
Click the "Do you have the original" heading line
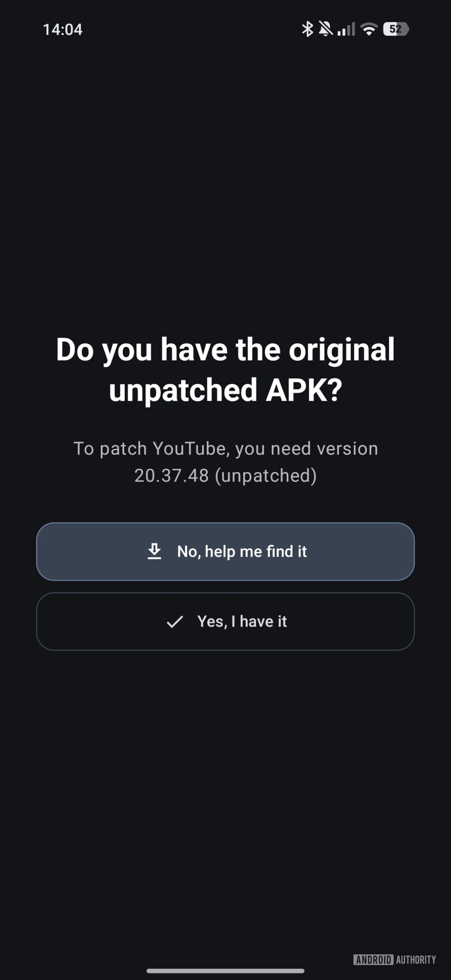225,349
